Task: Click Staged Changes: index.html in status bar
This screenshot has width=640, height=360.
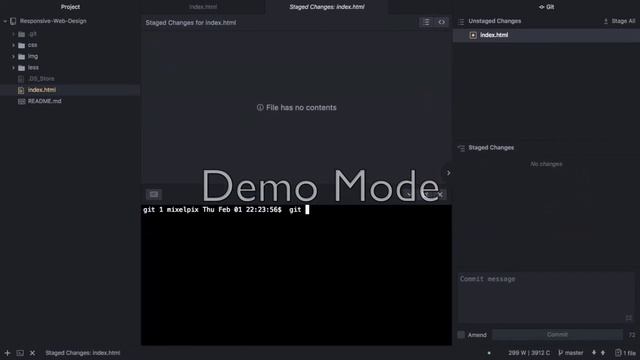Action: coord(82,353)
